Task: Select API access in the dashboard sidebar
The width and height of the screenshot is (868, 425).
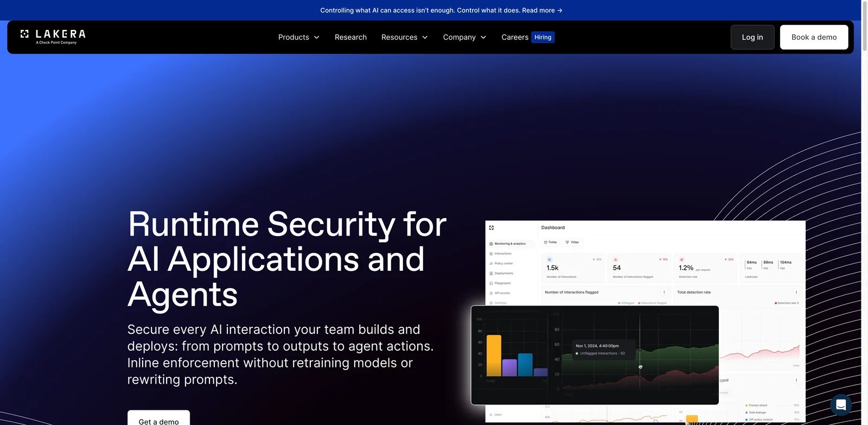Action: point(500,293)
